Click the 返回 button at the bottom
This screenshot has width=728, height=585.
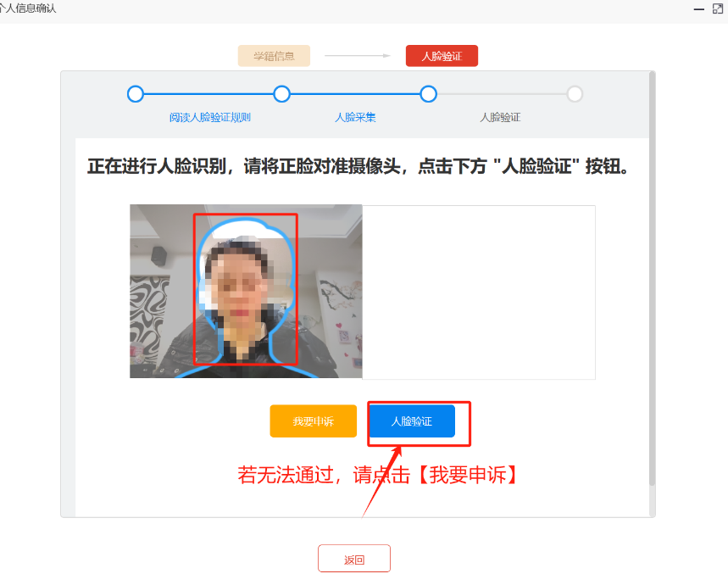(353, 559)
